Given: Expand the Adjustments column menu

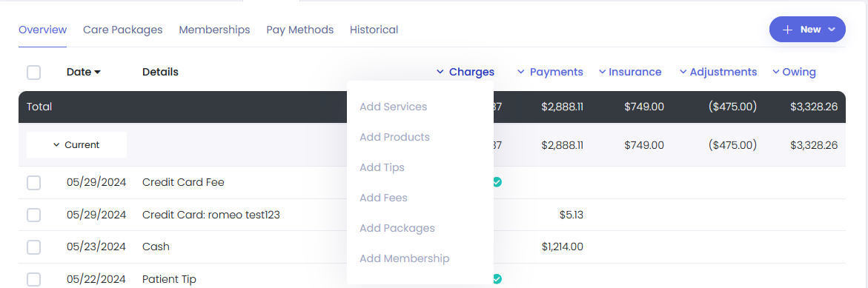Looking at the screenshot, I should tap(718, 72).
